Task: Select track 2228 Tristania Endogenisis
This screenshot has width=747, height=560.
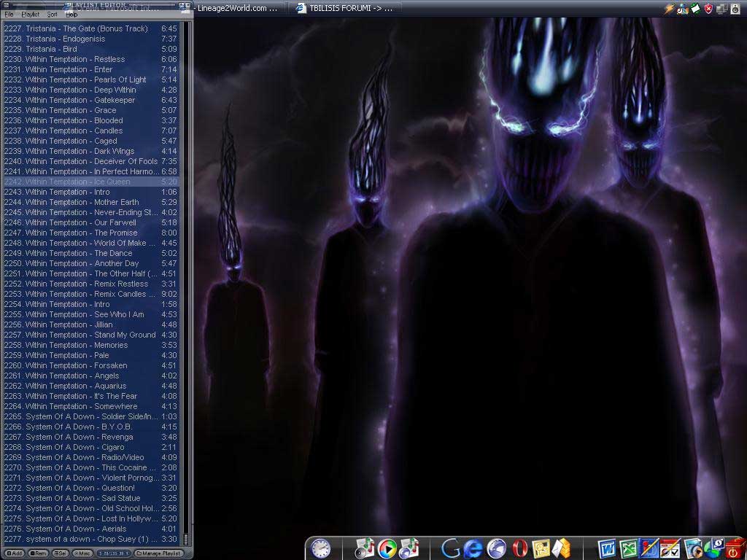Action: [x=90, y=39]
